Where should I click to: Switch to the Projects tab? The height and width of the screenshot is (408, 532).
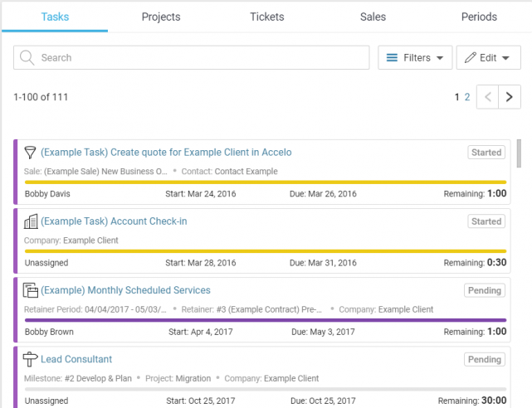(x=161, y=17)
